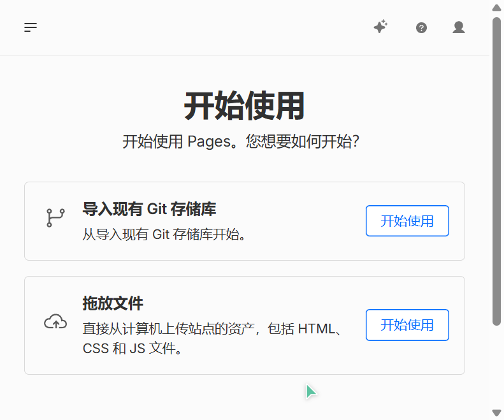504x420 pixels.
Task: Click 开始使用 for 拖放文件 upload
Action: click(x=407, y=325)
